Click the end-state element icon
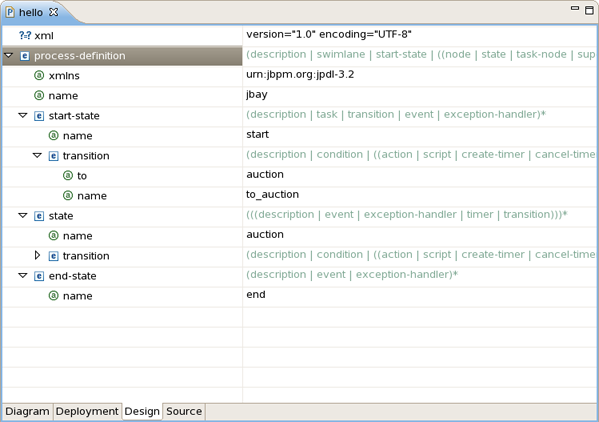The width and height of the screenshot is (599, 422). pos(39,276)
